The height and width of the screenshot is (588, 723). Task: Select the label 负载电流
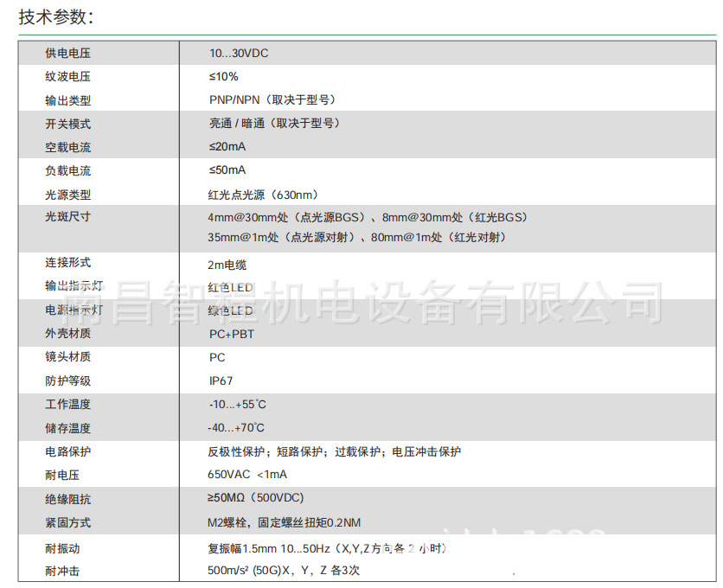(x=67, y=171)
